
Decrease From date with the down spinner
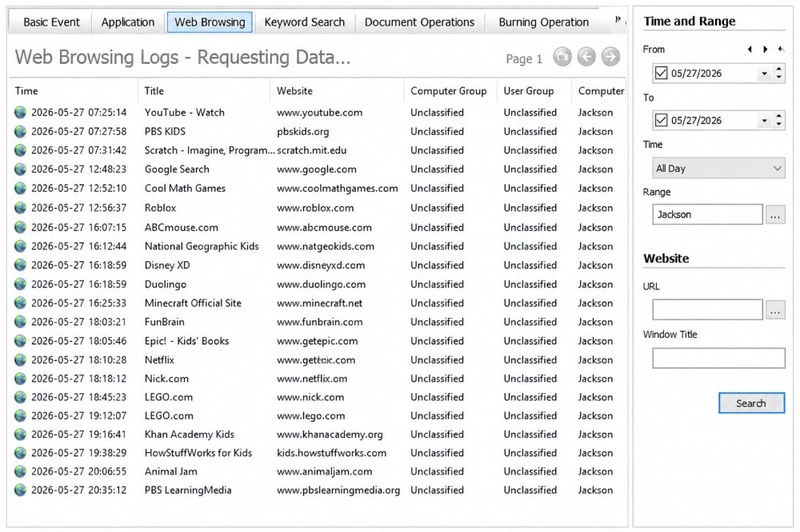[779, 78]
